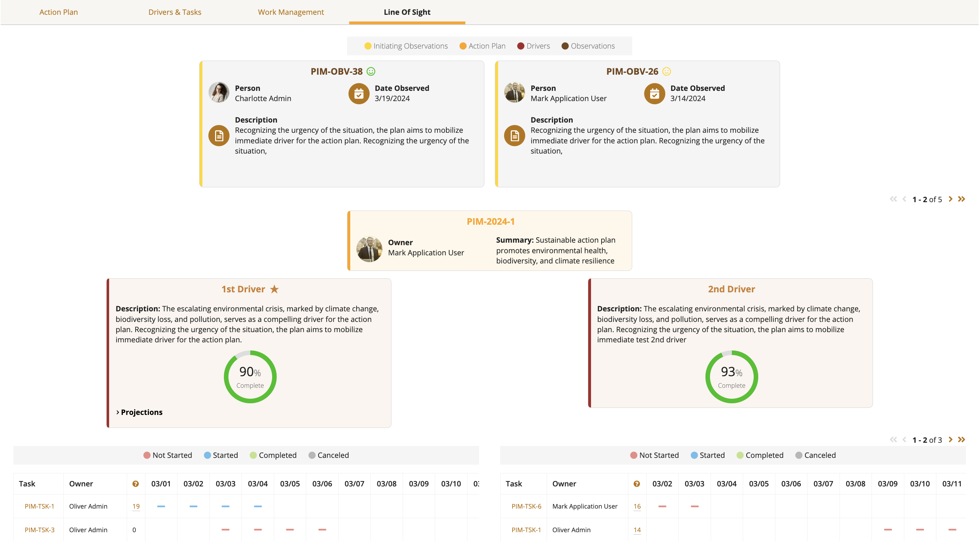
Task: Click the calendar icon in PIM-OBV-38 card
Action: 359,93
